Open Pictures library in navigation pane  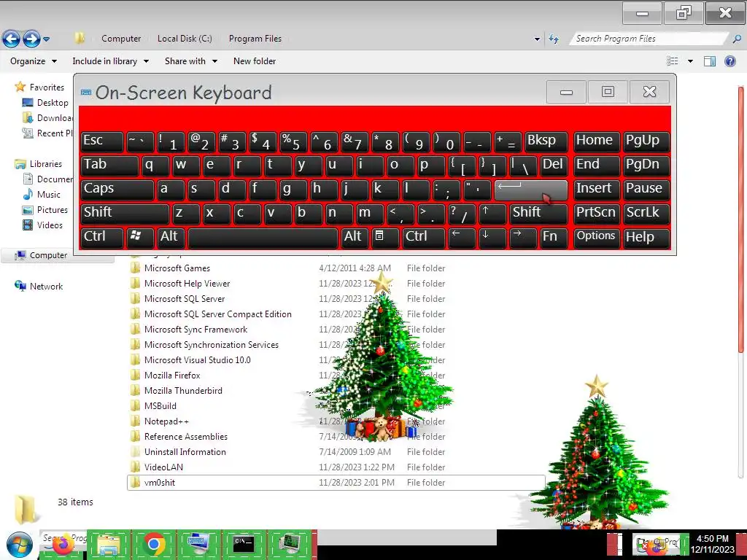pos(53,209)
